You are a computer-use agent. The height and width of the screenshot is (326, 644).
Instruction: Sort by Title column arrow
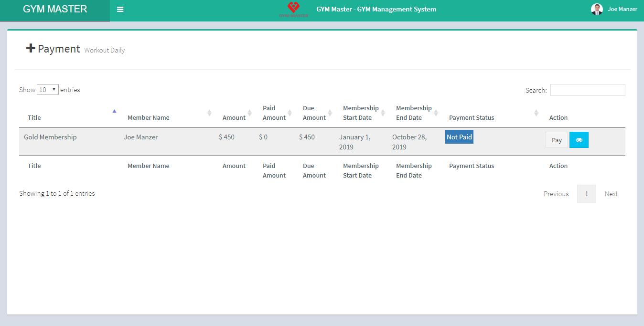coord(114,111)
